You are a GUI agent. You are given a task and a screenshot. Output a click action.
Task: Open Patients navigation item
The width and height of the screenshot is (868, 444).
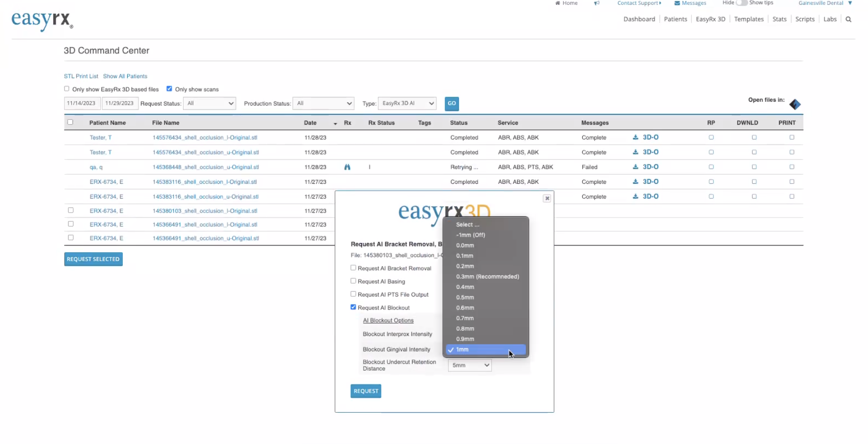point(675,19)
